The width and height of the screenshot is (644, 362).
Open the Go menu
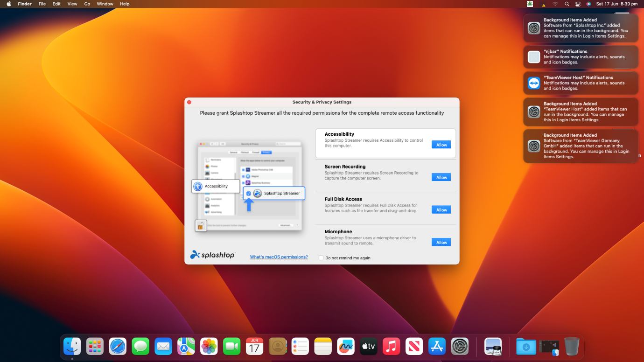pos(87,4)
